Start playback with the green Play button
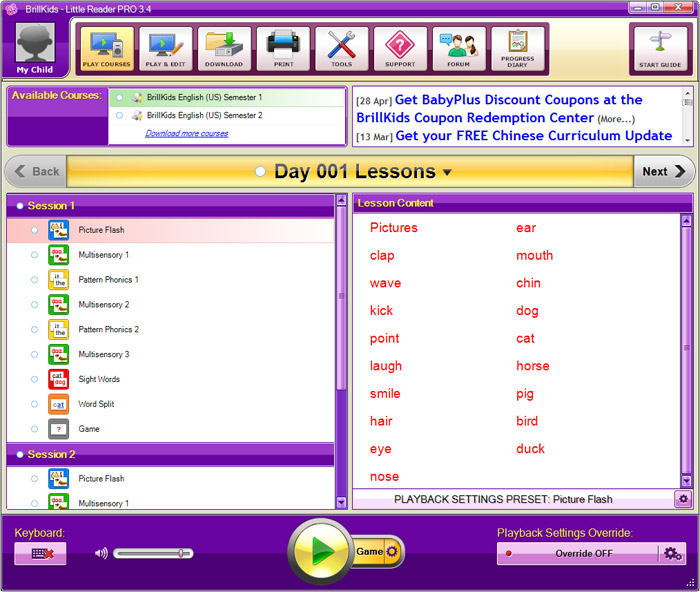 (x=321, y=551)
